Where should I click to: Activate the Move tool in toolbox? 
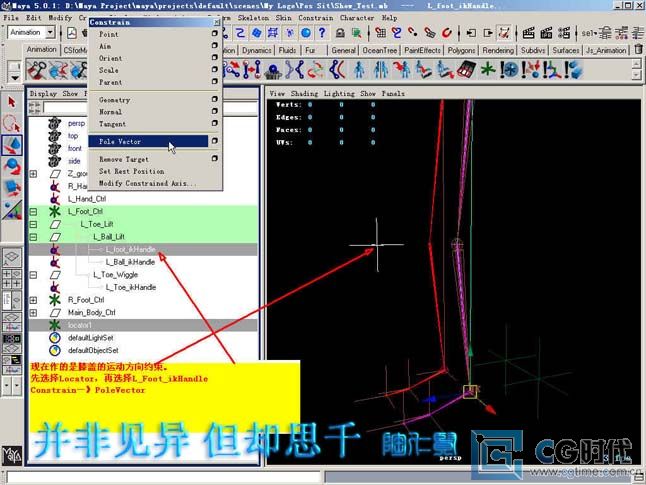tap(12, 145)
